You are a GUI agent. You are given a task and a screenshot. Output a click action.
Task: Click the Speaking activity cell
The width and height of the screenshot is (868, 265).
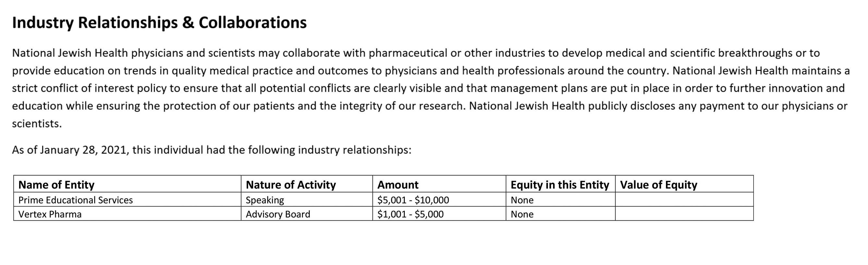pyautogui.click(x=265, y=200)
